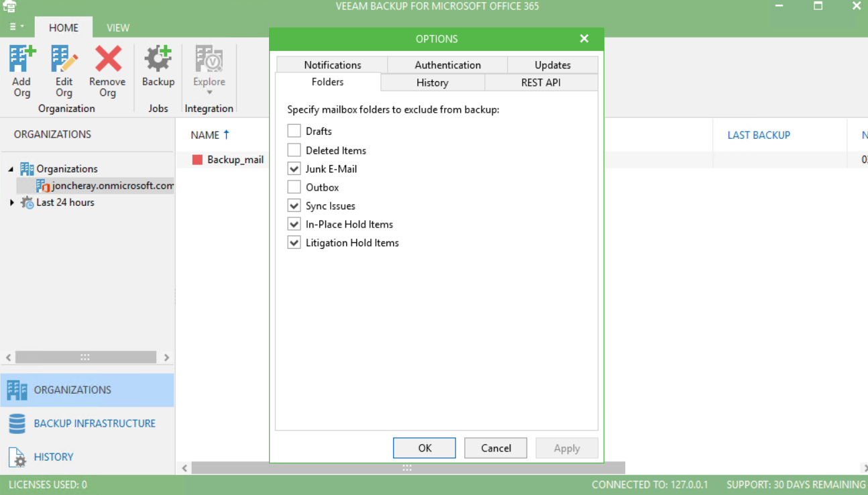Click the Organizations label in the tree
Image resolution: width=868 pixels, height=495 pixels.
point(66,168)
